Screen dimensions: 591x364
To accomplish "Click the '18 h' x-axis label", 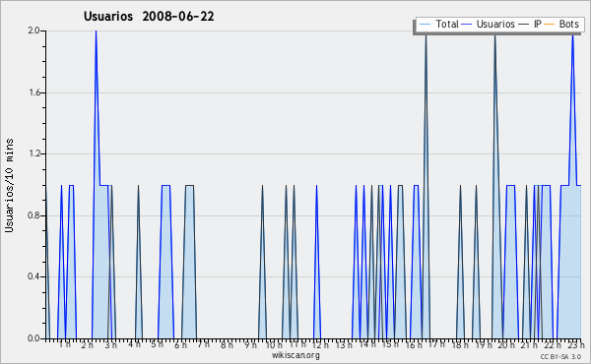I will 460,344.
